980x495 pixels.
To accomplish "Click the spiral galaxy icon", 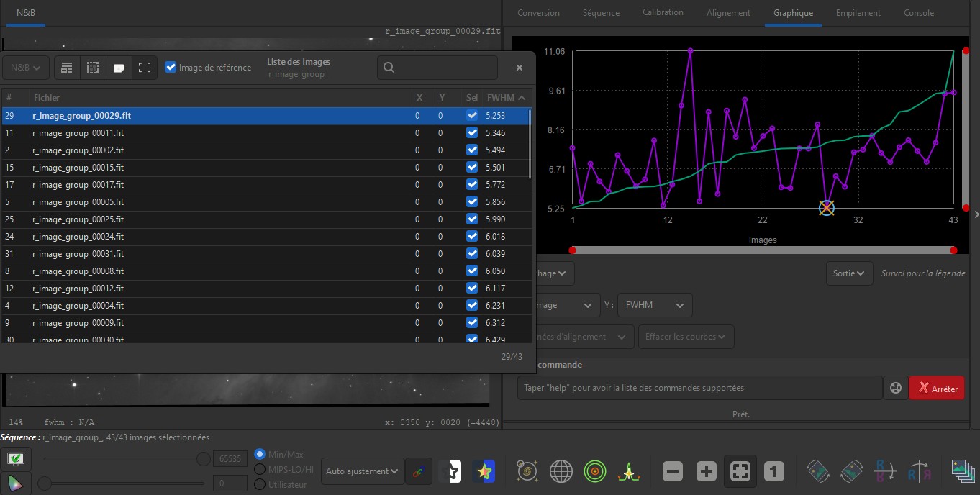I will 527,472.
